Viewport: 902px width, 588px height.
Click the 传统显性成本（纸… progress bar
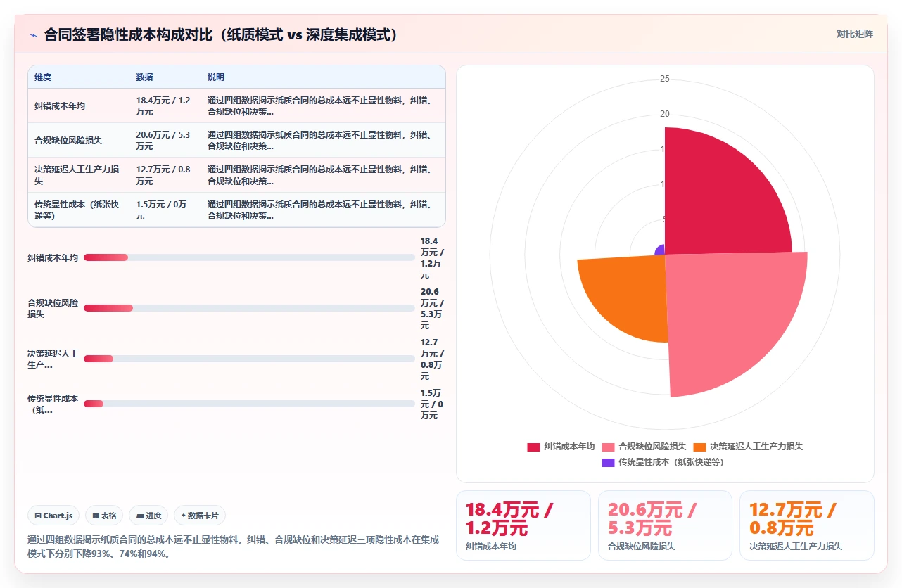point(249,404)
